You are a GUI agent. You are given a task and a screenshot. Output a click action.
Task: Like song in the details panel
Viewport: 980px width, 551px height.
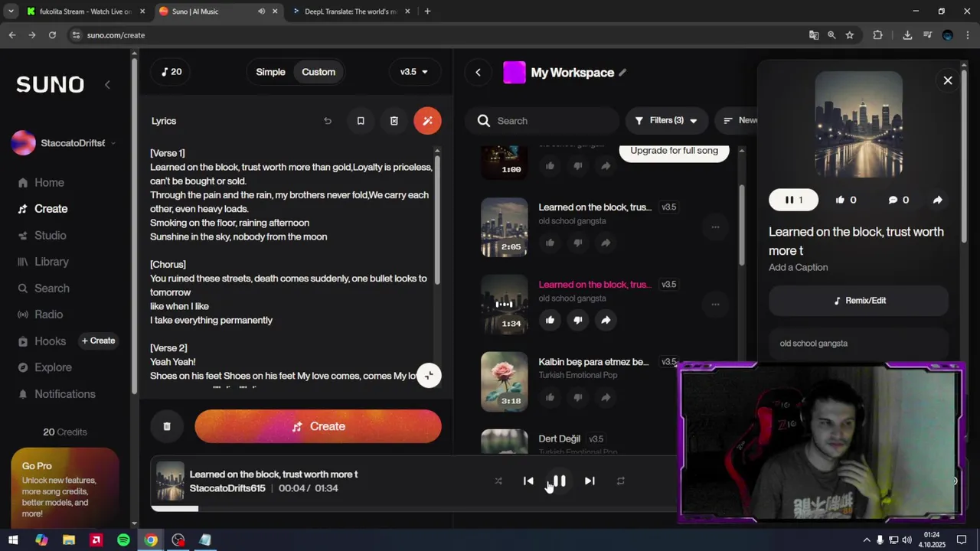click(x=846, y=200)
